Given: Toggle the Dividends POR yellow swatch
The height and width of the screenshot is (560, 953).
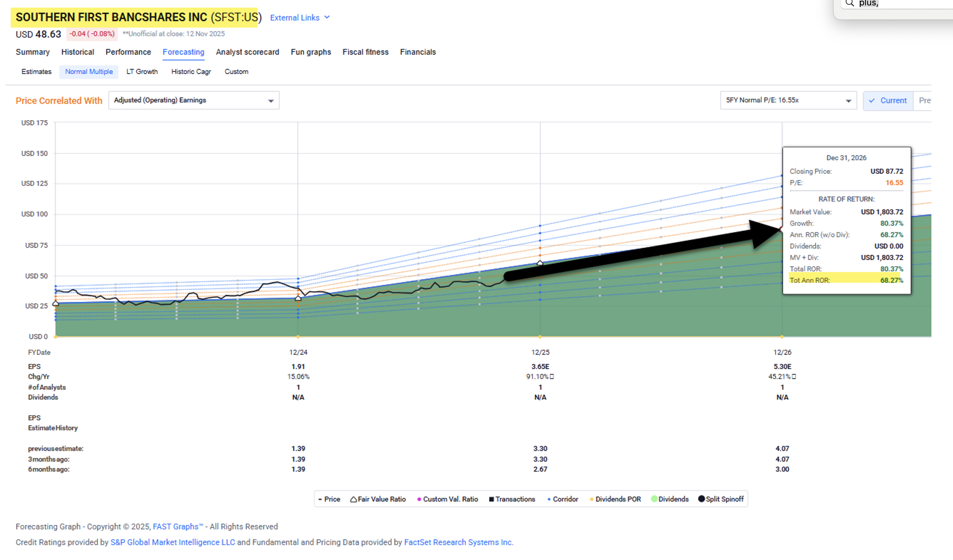Looking at the screenshot, I should pyautogui.click(x=591, y=499).
